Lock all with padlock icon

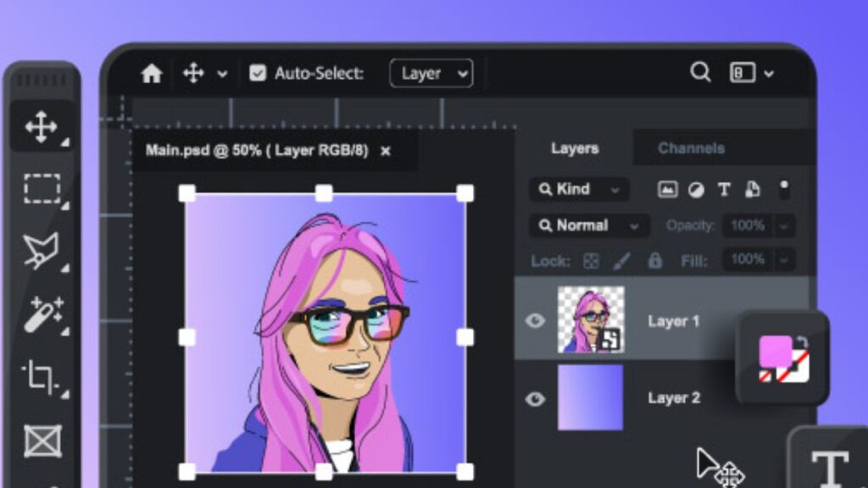pyautogui.click(x=655, y=261)
